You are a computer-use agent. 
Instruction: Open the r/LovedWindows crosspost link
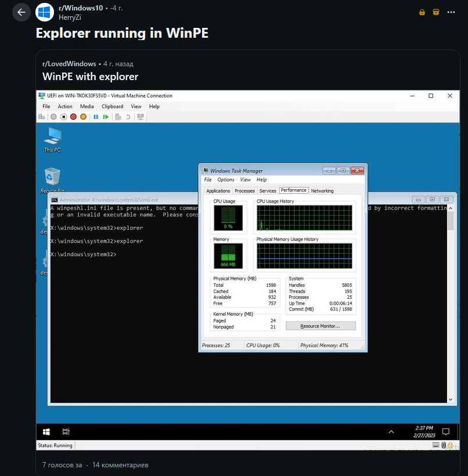(x=69, y=64)
